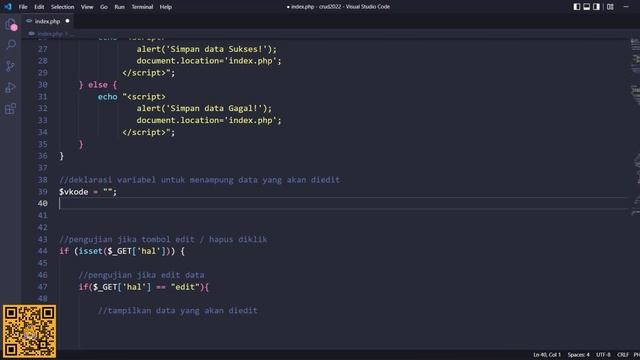Click the Ln 40, Col 1 status entry
The width and height of the screenshot is (640, 360).
click(x=547, y=355)
